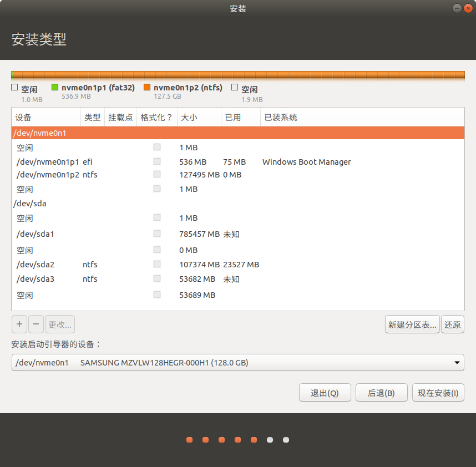Toggle format checkbox for /dev/sda1
Viewport: 476px width, 467px height.
[157, 233]
